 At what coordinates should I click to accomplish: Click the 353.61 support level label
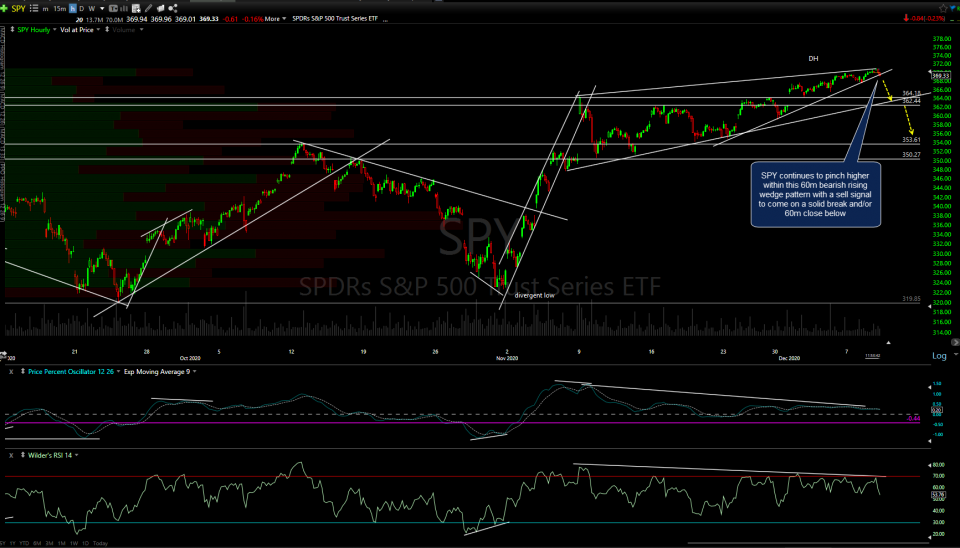[911, 140]
